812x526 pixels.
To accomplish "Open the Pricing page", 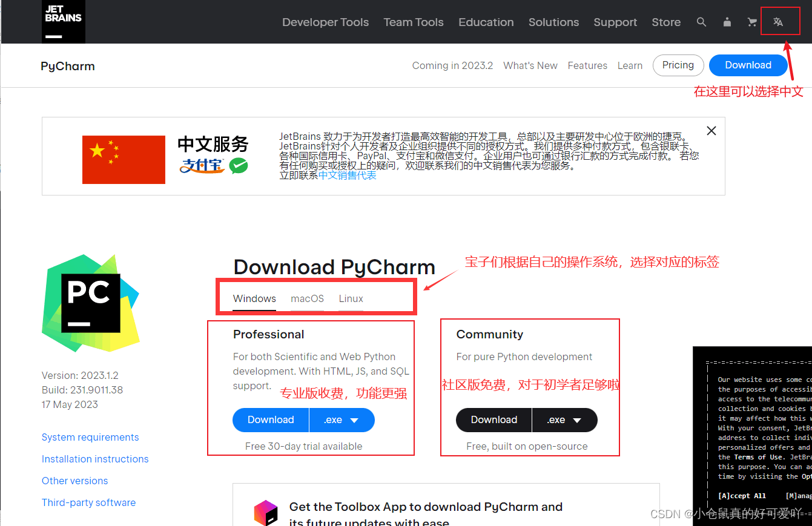I will click(678, 65).
